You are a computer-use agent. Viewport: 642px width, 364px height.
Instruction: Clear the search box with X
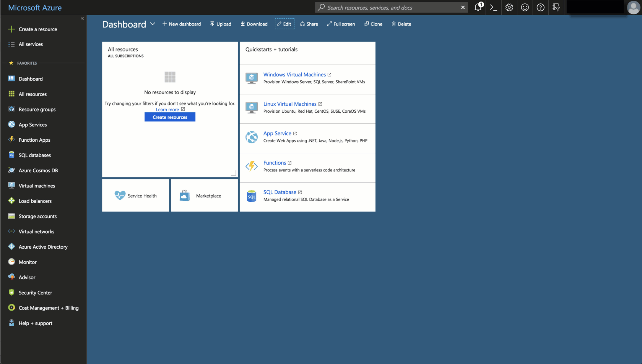pos(463,7)
